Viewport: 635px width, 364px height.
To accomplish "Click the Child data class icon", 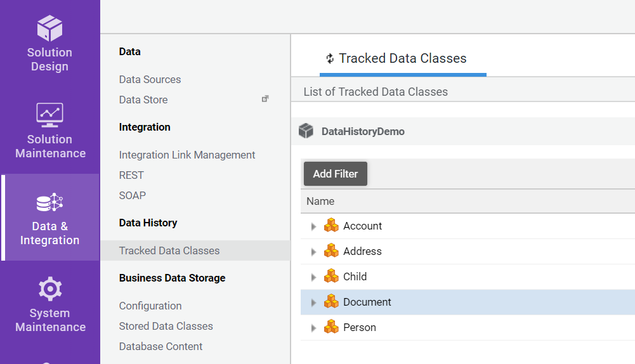I will (331, 276).
